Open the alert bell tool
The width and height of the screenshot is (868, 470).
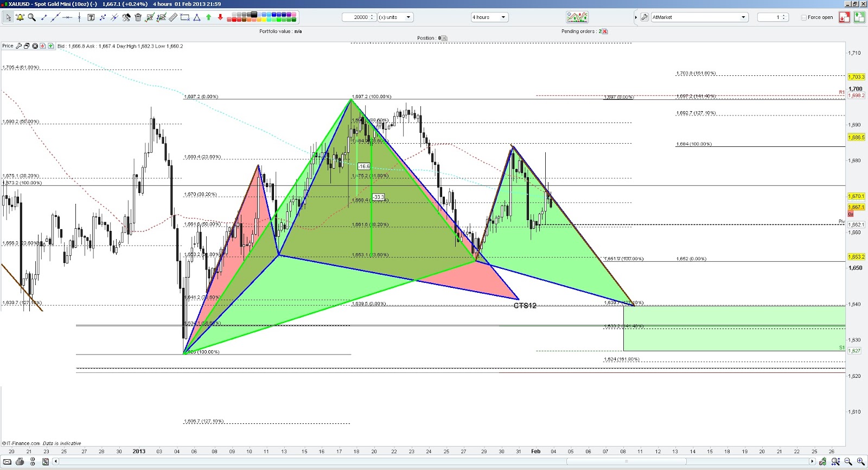(x=20, y=17)
